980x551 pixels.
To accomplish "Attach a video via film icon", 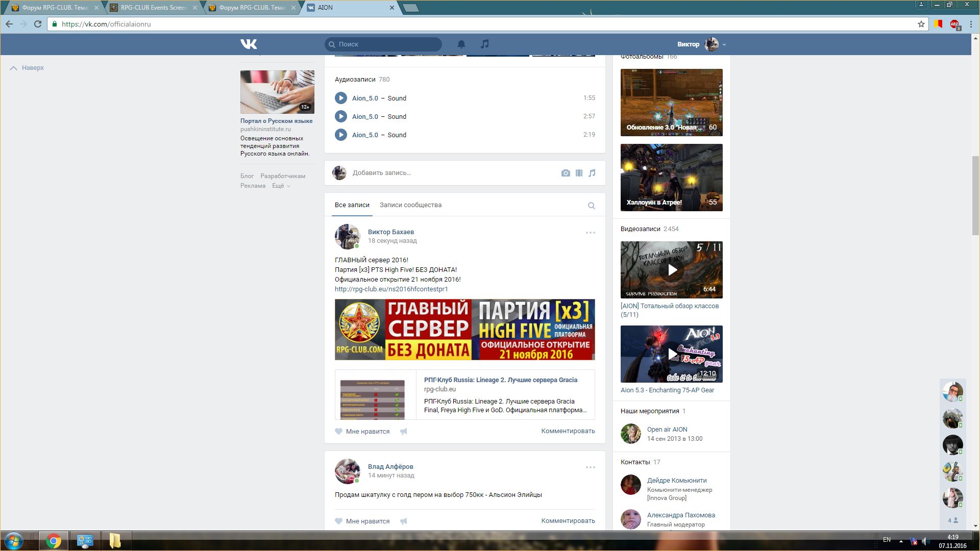I will pyautogui.click(x=579, y=173).
